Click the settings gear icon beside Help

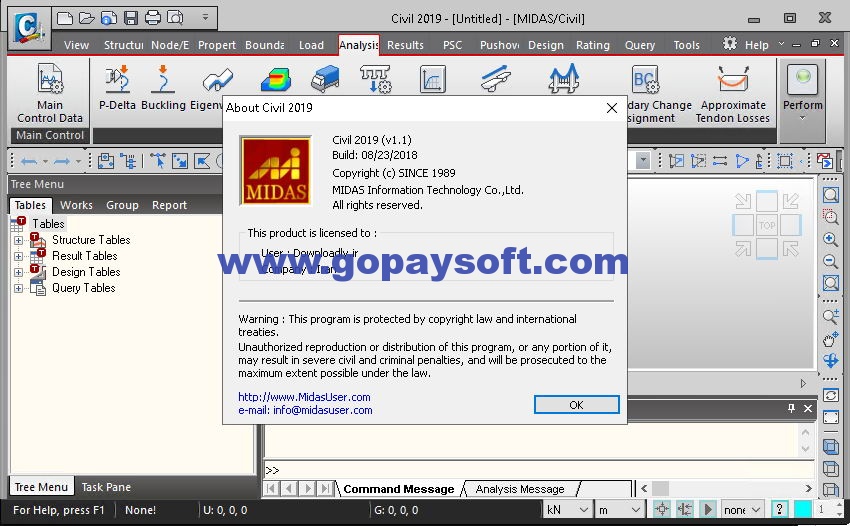click(730, 44)
